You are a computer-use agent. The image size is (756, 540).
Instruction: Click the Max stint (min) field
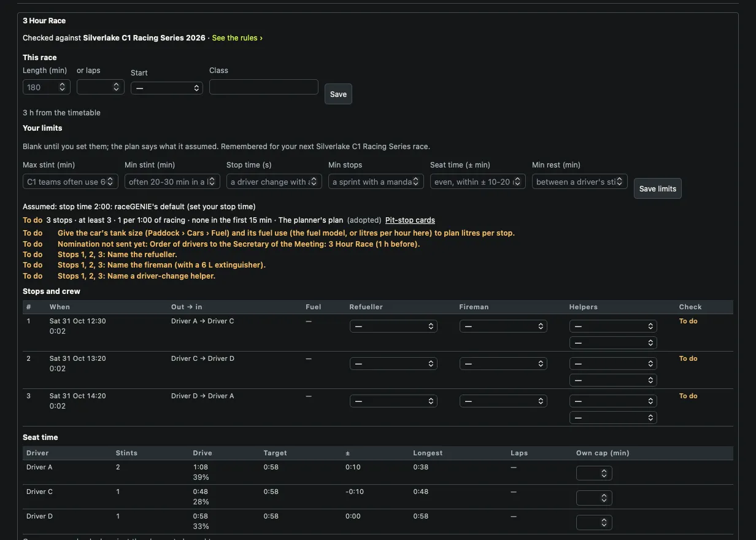tap(70, 182)
